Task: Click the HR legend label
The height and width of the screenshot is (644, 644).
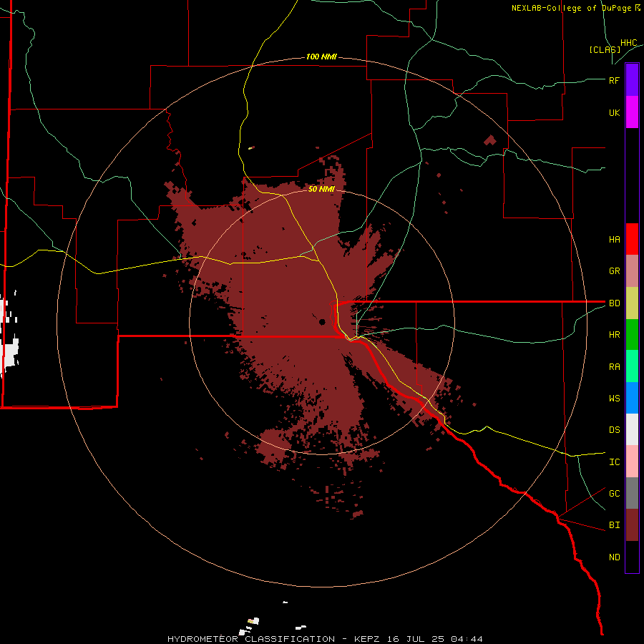Action: [x=614, y=335]
